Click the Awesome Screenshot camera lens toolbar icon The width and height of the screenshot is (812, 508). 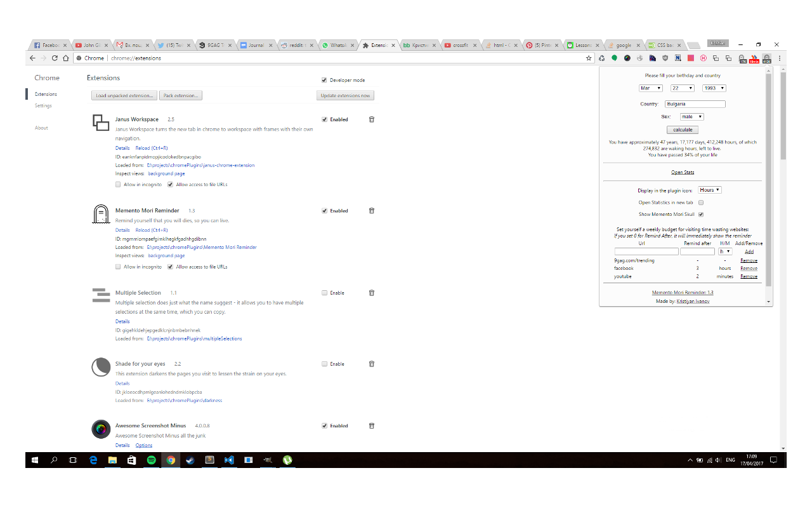[627, 58]
